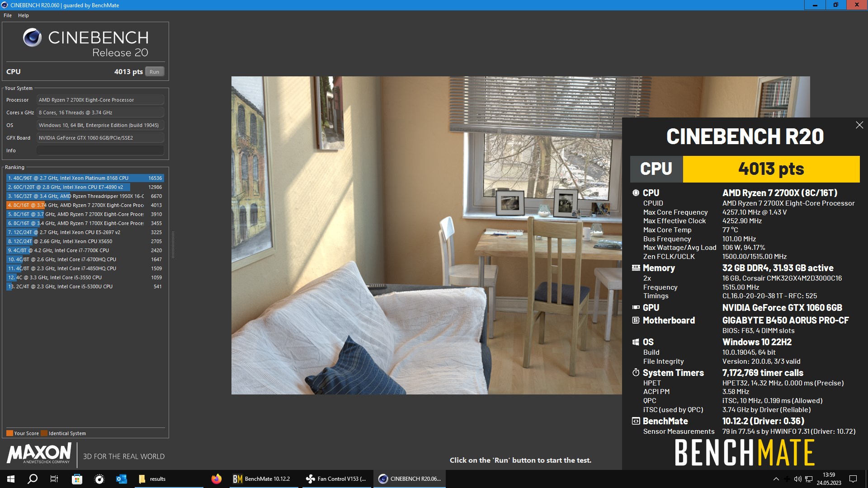Image resolution: width=868 pixels, height=488 pixels.
Task: Click the Your Score orange legend swatch
Action: tap(9, 433)
